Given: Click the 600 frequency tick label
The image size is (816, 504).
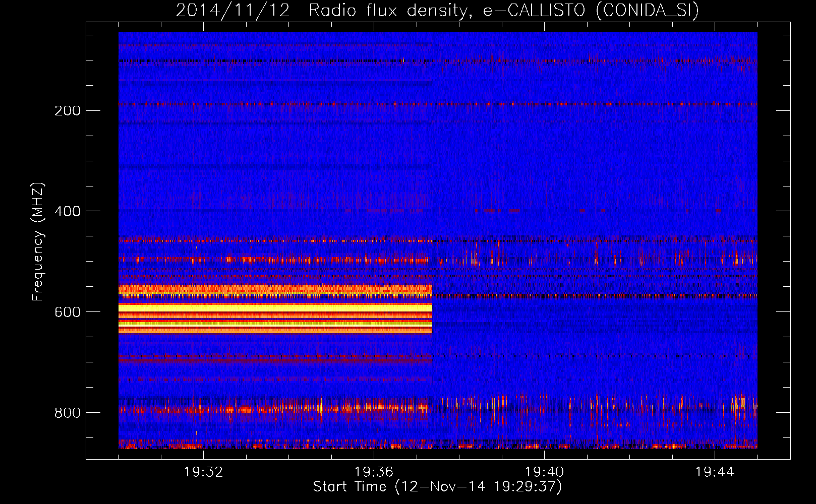Looking at the screenshot, I should [x=68, y=312].
